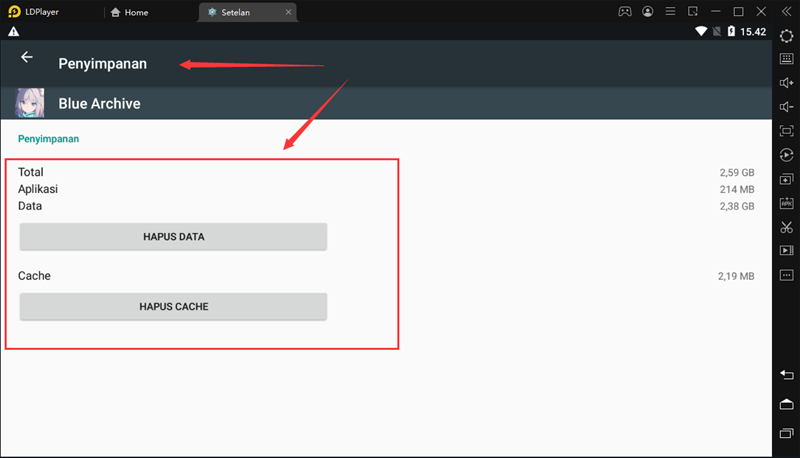Click the HAPUS DATA button
800x458 pixels.
pos(173,237)
